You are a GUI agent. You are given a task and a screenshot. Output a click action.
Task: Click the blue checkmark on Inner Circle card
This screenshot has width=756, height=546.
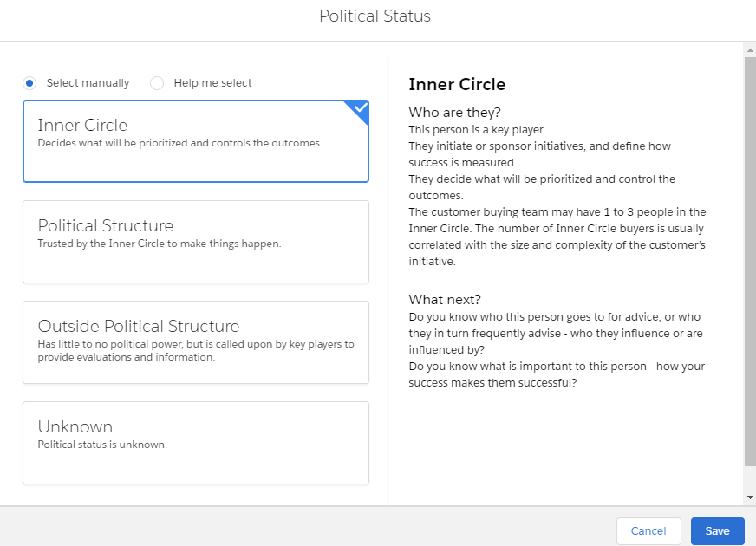(360, 108)
